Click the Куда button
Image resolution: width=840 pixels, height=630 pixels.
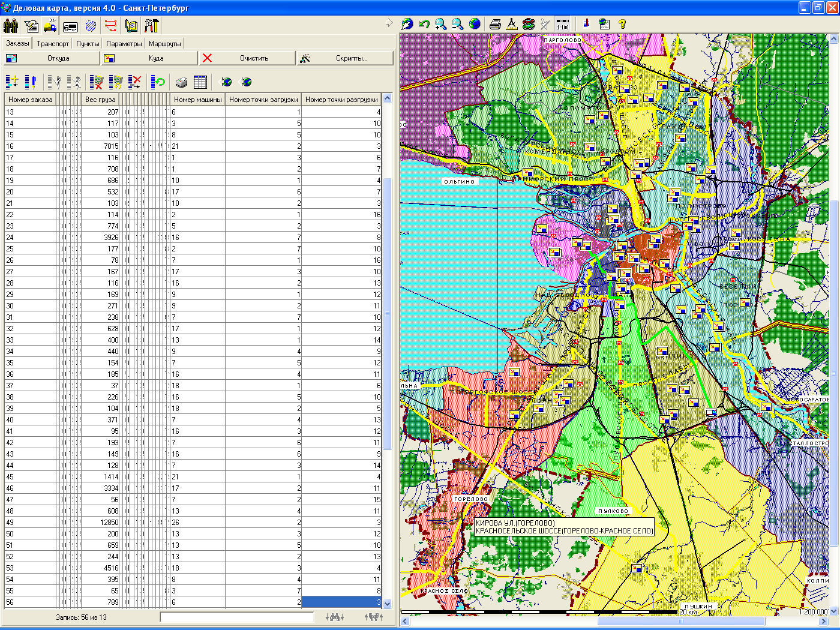pos(149,58)
